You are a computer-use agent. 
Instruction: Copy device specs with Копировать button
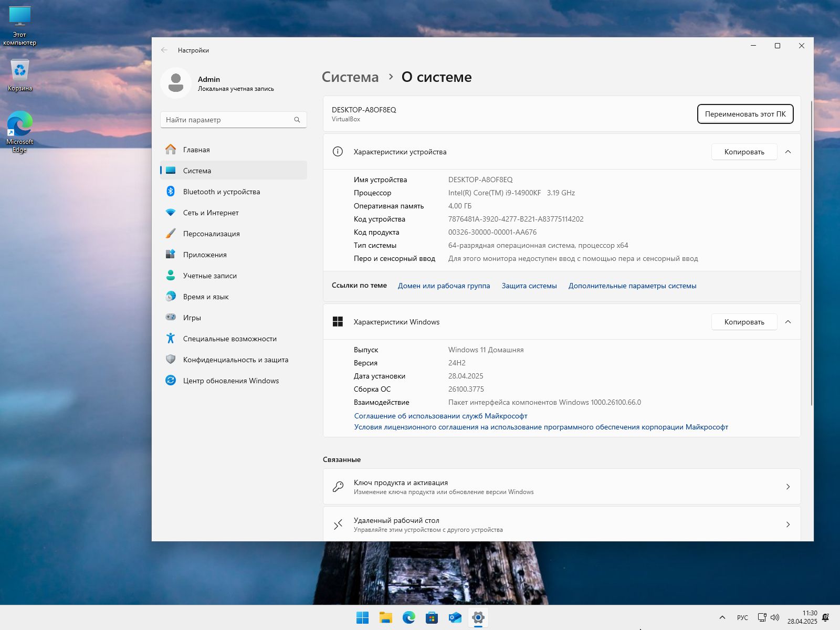pyautogui.click(x=744, y=152)
